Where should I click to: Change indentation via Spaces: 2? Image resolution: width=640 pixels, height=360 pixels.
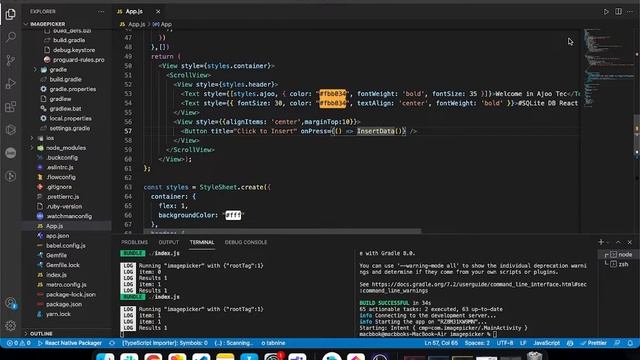tap(477, 343)
